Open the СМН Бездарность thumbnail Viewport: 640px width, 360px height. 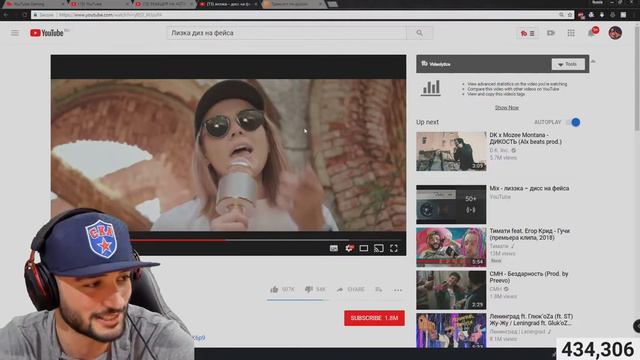click(451, 290)
